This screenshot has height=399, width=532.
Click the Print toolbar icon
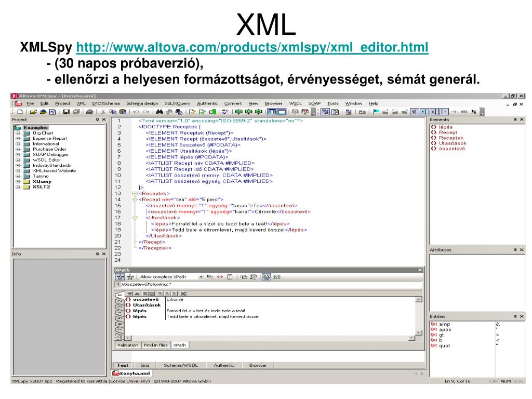pyautogui.click(x=89, y=112)
